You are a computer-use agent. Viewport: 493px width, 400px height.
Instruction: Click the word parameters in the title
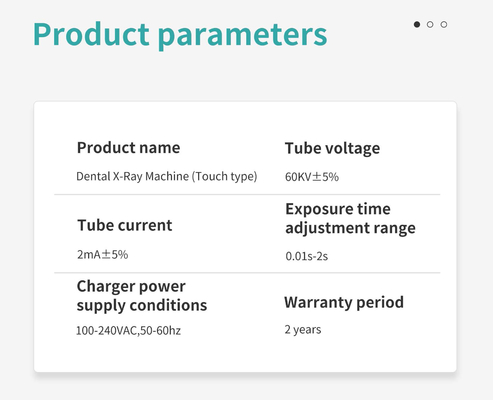242,36
